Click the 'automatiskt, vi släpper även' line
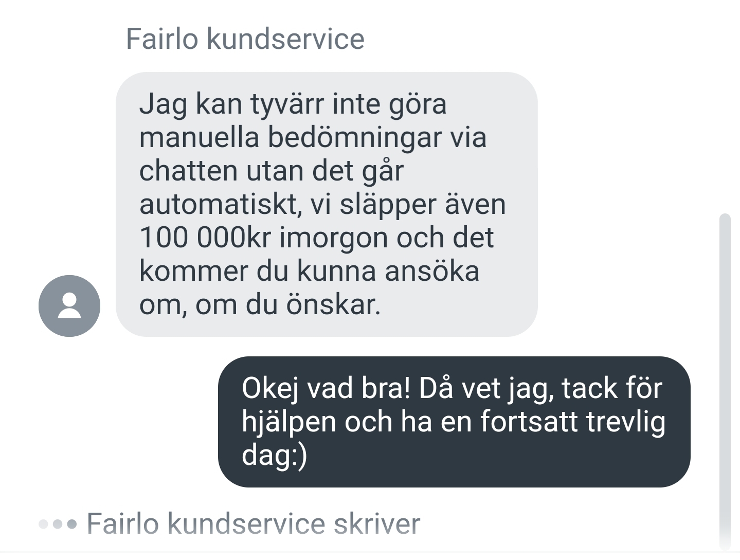The width and height of the screenshot is (740, 560). (322, 204)
